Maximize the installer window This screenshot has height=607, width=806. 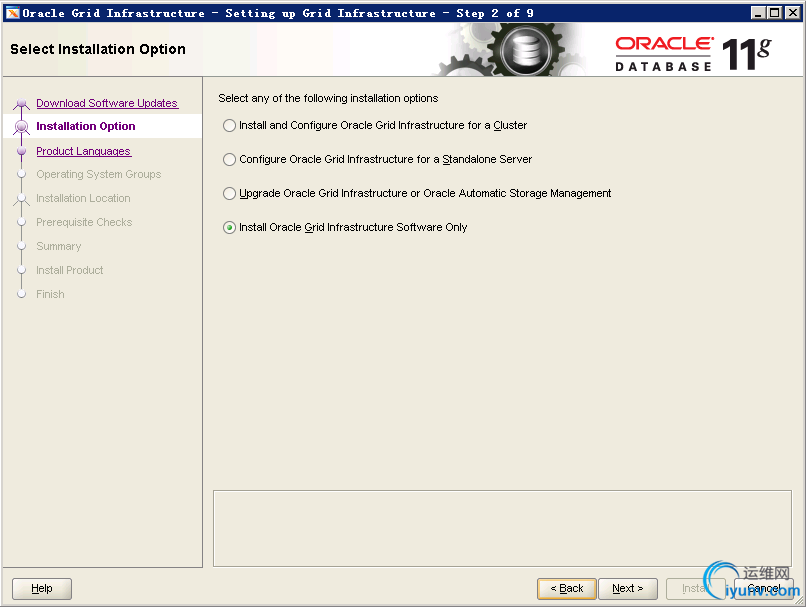click(775, 13)
